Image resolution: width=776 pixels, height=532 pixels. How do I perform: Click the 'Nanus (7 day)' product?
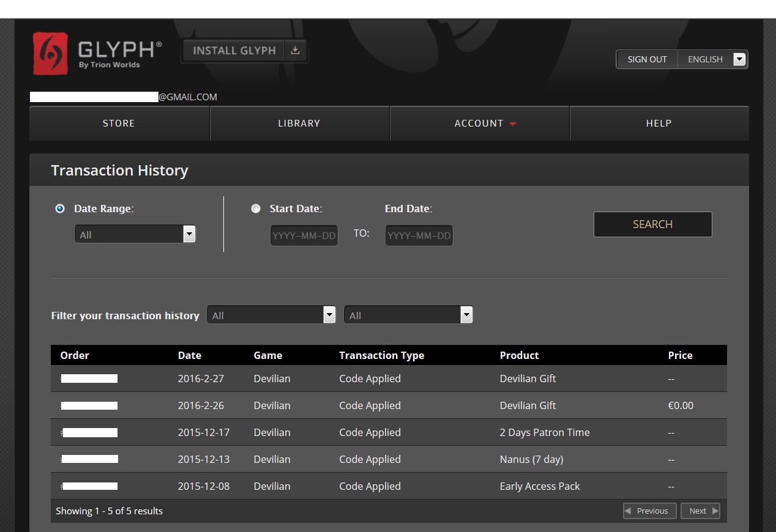(532, 459)
